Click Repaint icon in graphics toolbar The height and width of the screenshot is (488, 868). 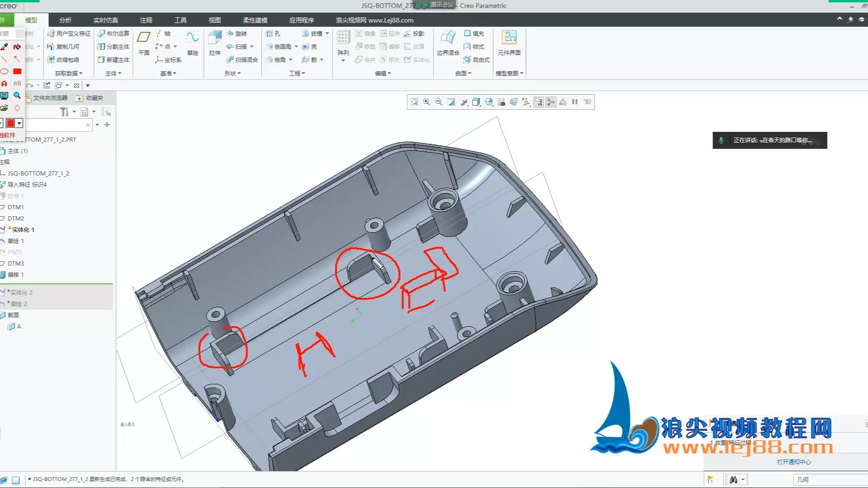pyautogui.click(x=451, y=102)
